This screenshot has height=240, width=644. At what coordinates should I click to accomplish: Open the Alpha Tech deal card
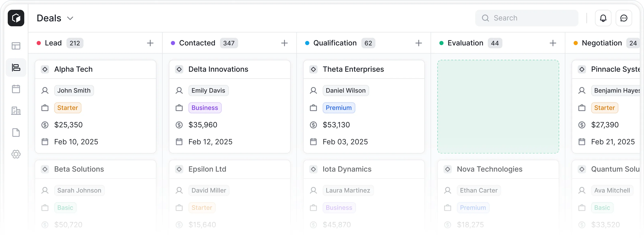pos(73,69)
